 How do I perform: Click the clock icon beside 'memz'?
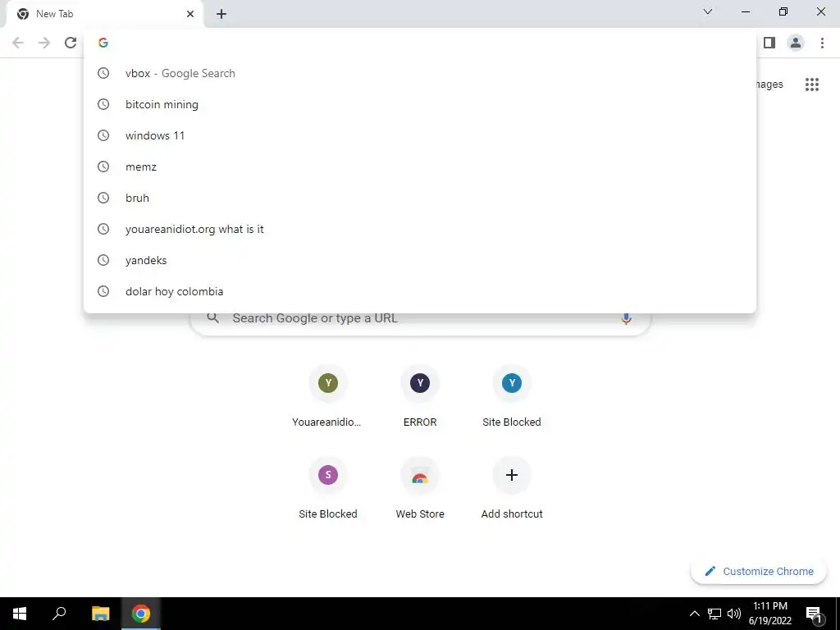pos(103,167)
